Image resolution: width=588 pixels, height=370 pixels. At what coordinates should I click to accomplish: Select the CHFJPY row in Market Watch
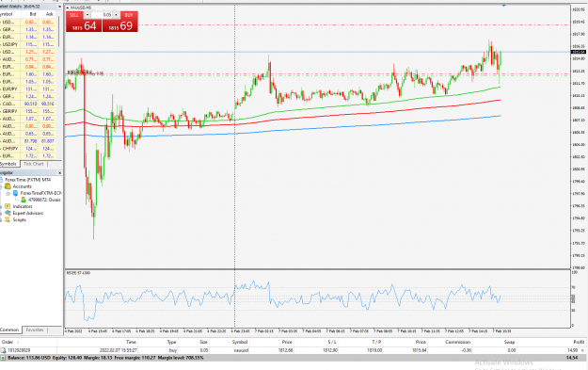pos(28,149)
